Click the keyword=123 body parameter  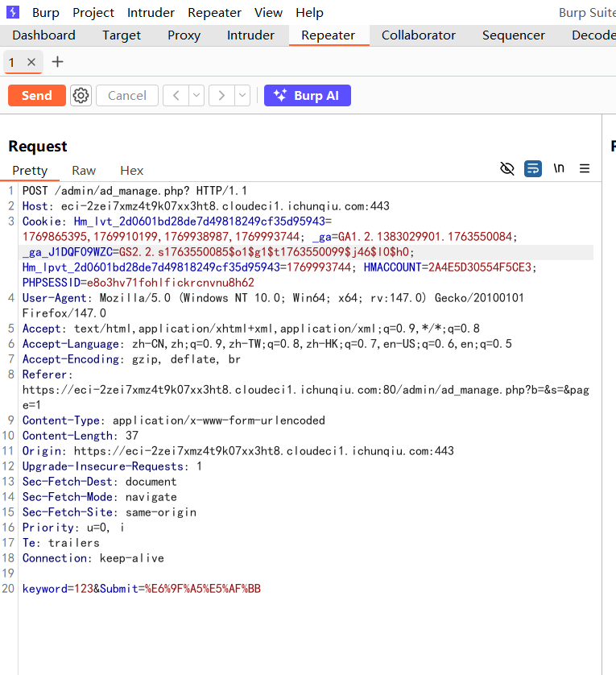tap(58, 589)
